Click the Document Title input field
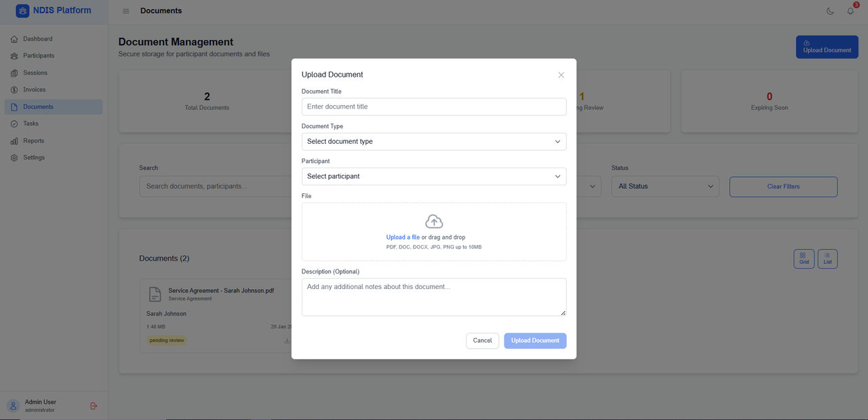Image resolution: width=868 pixels, height=420 pixels. coord(434,107)
